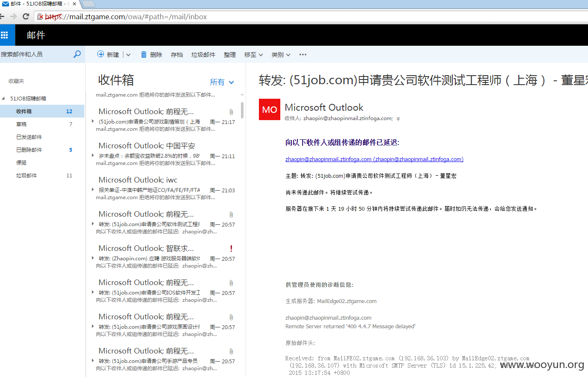Collapse the 51JOB招聘邮箱 mailbox tree
This screenshot has width=588, height=377.
tap(3, 98)
